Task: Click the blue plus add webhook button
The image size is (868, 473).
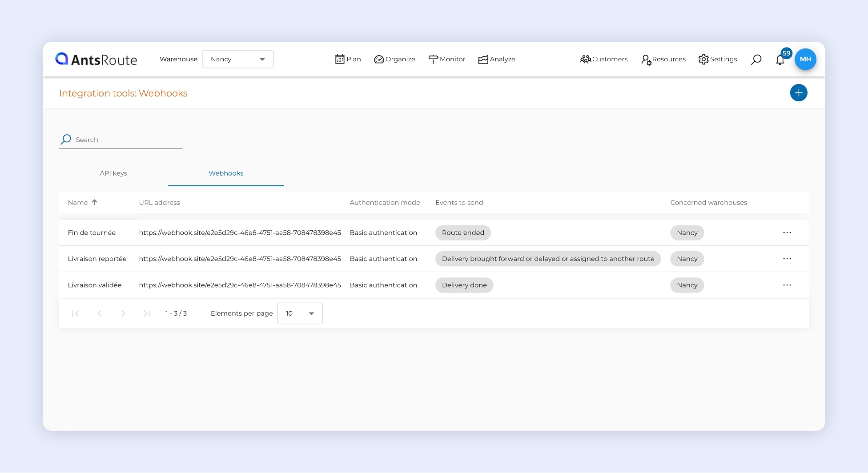Action: (798, 93)
